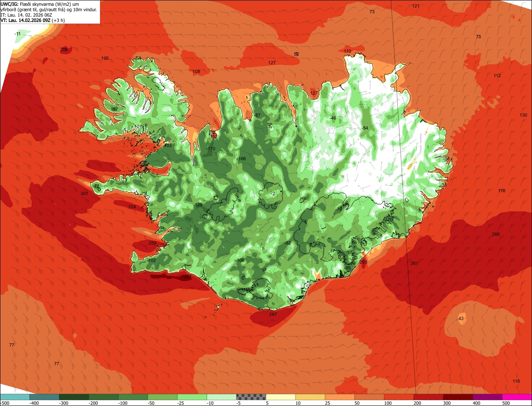Viewport: 532px width, 406px height.
Task: Click the '-102' value on land
Action: 152,260
